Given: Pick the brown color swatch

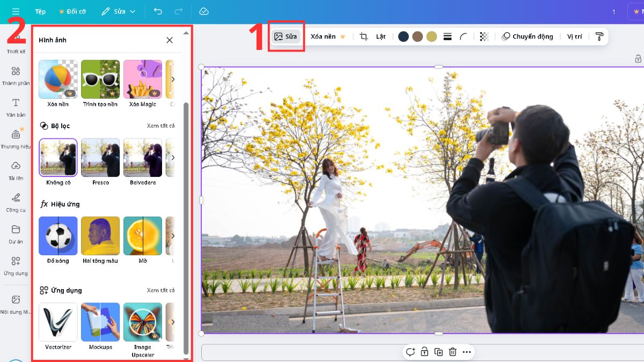Looking at the screenshot, I should pos(418,36).
